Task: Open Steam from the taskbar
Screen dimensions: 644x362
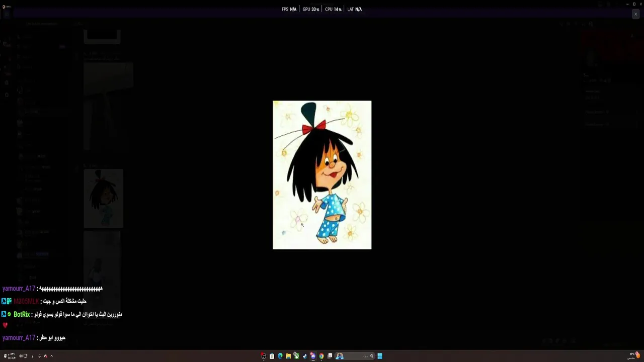Action: pos(305,356)
